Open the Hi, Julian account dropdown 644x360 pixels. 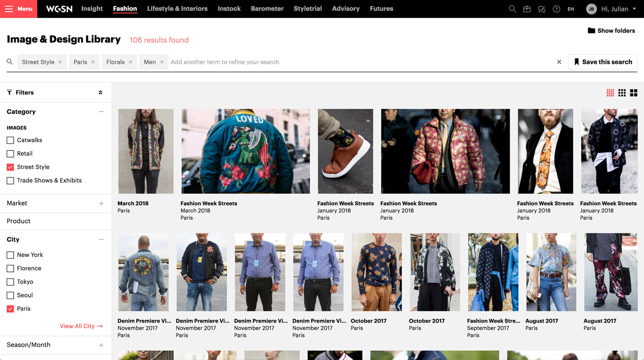coord(611,9)
